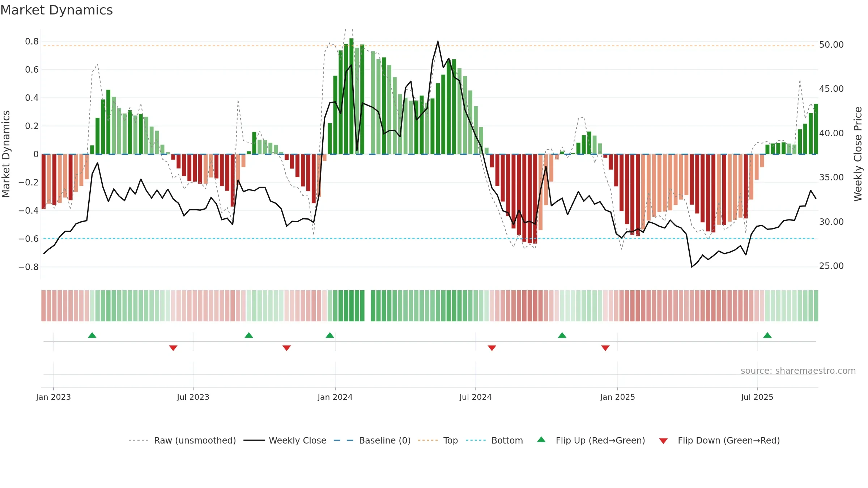Click the Market Dynamics chart title
The width and height of the screenshot is (868, 488).
57,10
